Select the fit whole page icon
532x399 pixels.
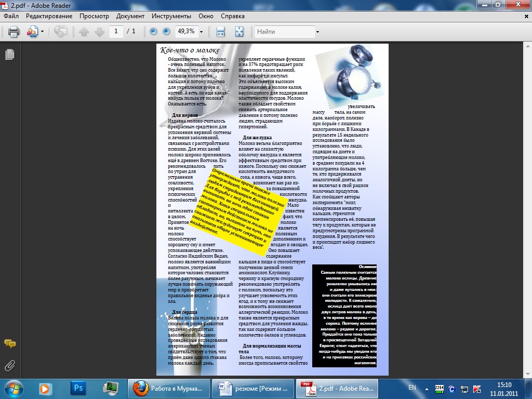pos(239,32)
